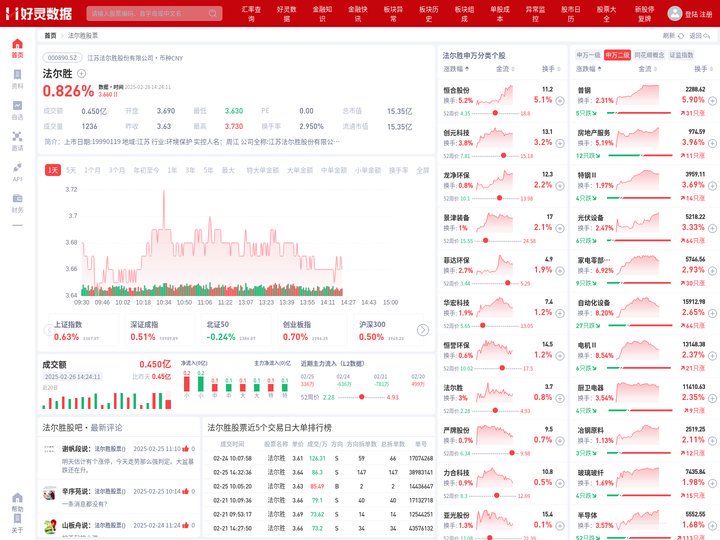Click the 000890.SZ stock code badge
The height and width of the screenshot is (540, 720).
click(x=62, y=58)
